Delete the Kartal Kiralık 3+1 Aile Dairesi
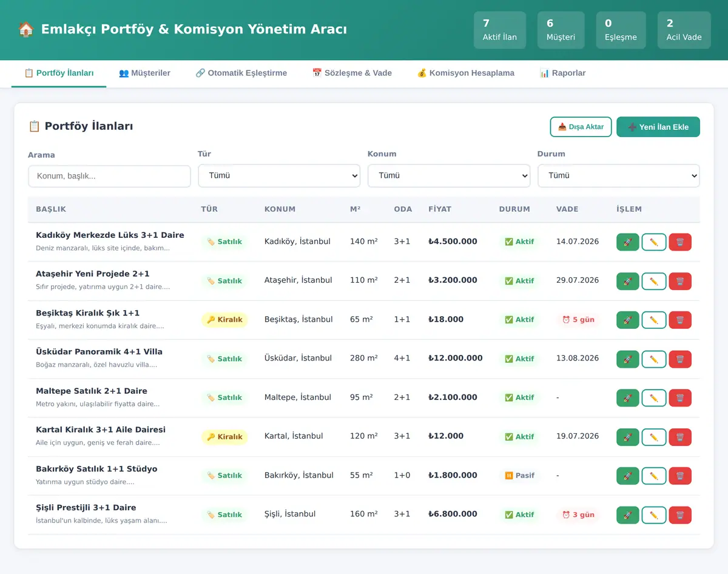 [680, 437]
